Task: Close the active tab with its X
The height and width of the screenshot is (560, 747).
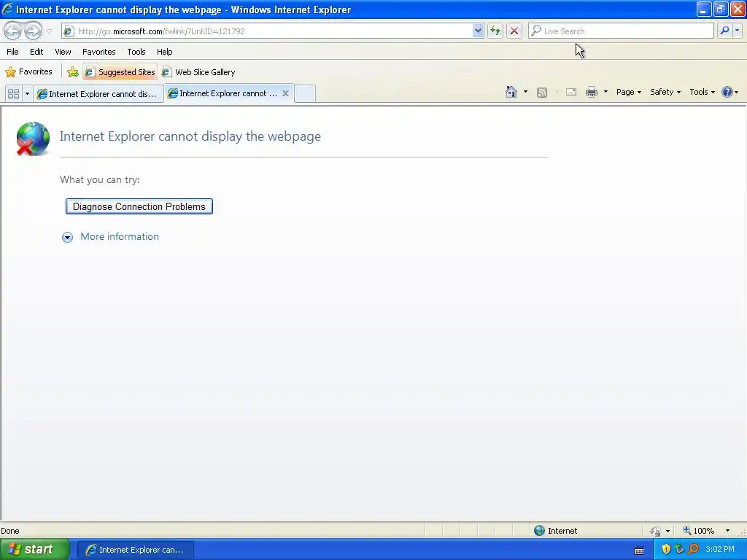Action: click(x=285, y=93)
